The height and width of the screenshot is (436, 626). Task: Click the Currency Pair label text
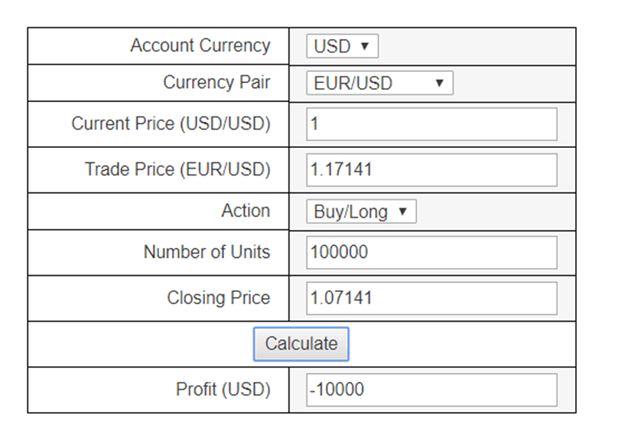click(216, 83)
